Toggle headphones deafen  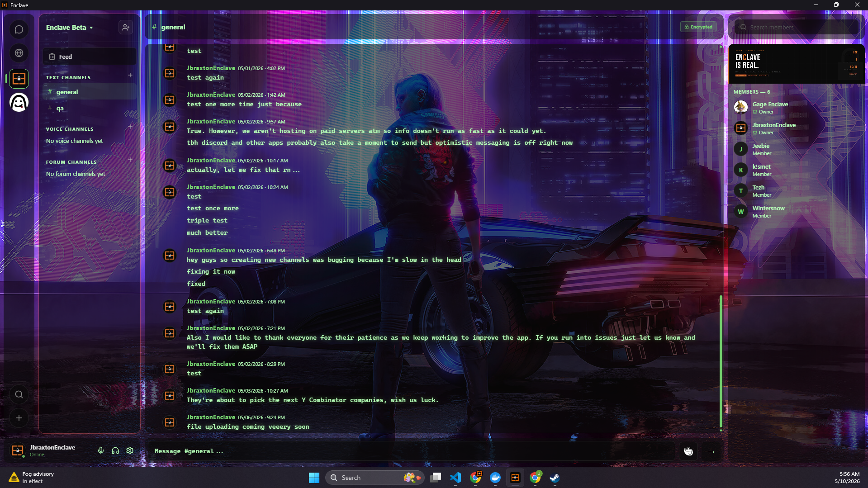[115, 450]
